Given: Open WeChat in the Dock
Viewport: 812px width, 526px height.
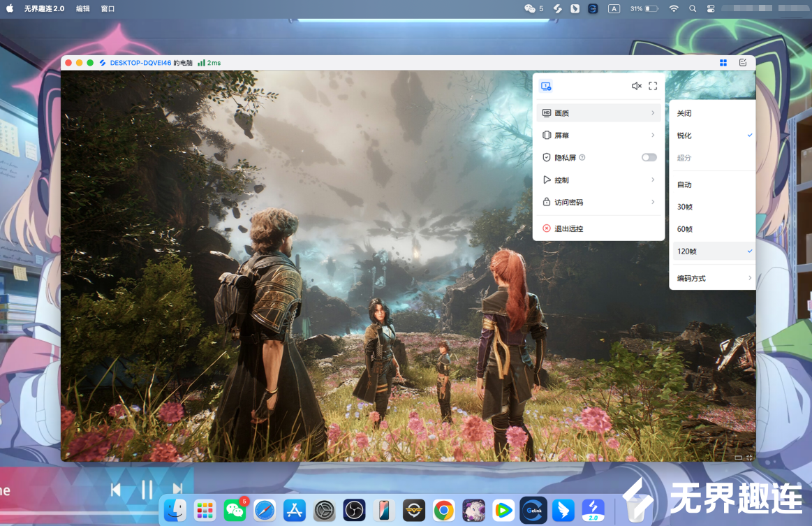Looking at the screenshot, I should click(235, 511).
